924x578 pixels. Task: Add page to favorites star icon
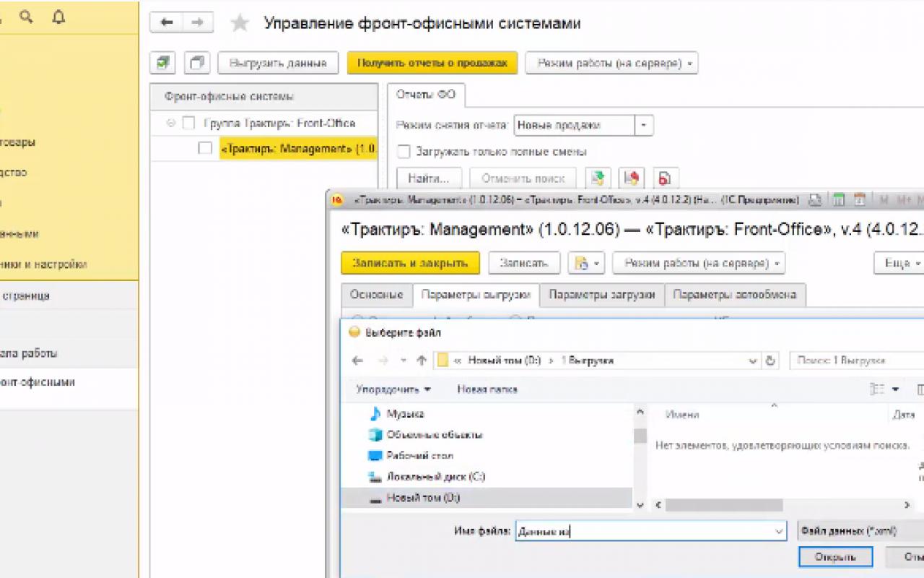pyautogui.click(x=240, y=24)
